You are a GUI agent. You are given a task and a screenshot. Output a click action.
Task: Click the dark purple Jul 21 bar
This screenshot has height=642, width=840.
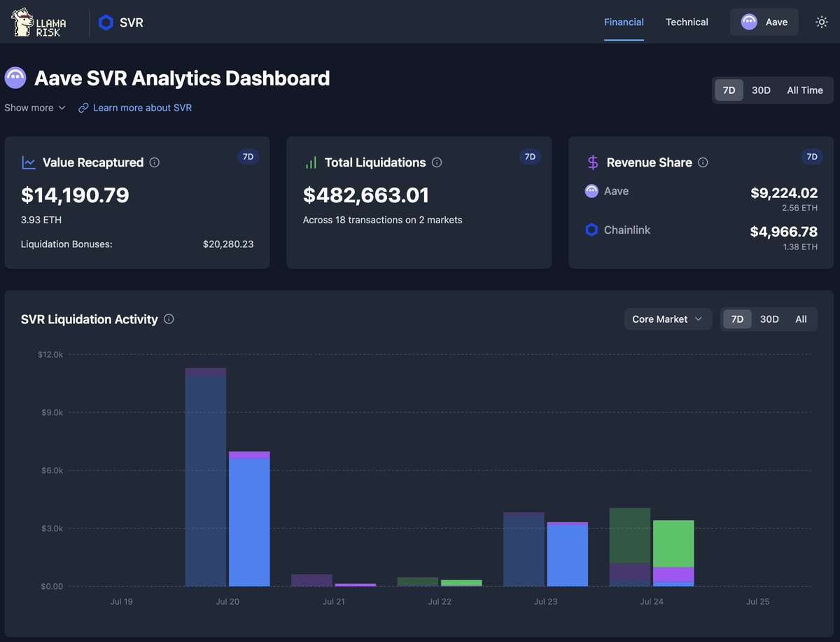311,580
